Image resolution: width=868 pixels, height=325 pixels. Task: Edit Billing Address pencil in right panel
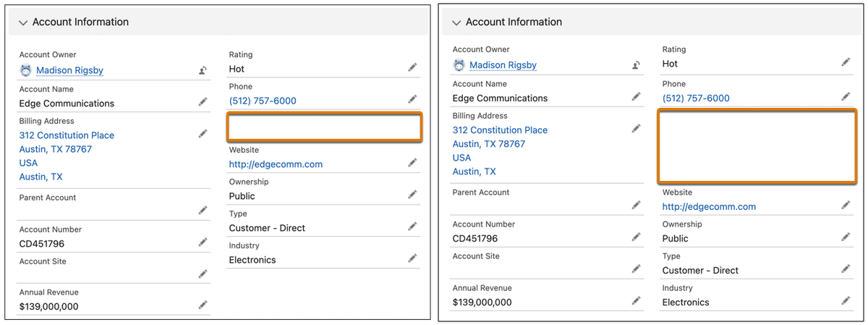coord(637,128)
